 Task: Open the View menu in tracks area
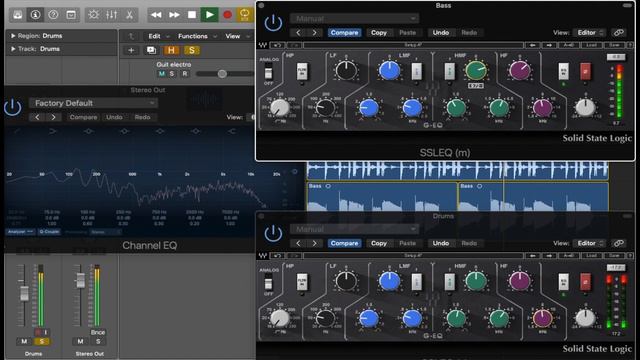click(237, 36)
